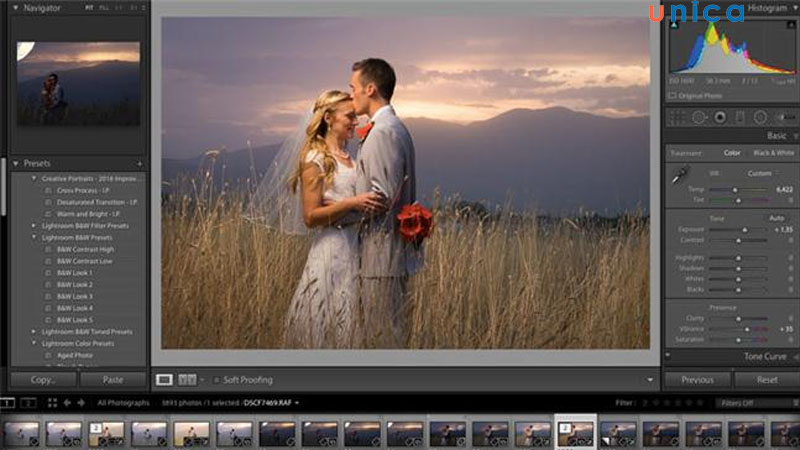Select the Graduated Filter tool
The image size is (800, 450).
point(739,117)
